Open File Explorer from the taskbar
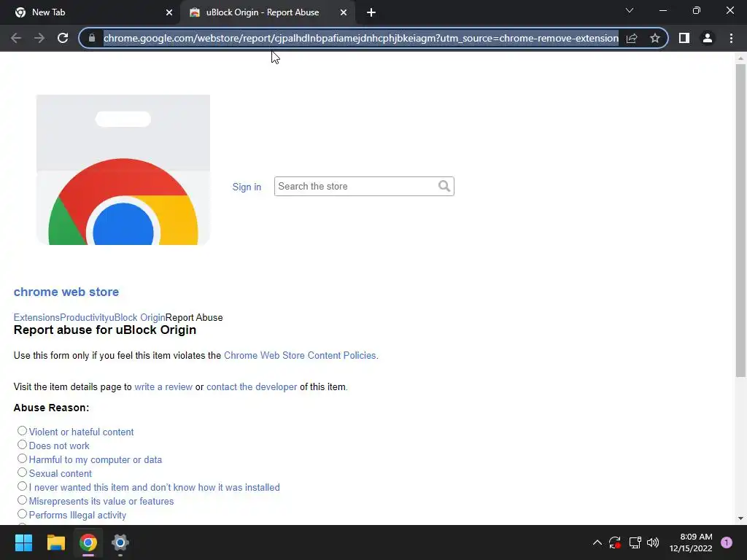 click(x=55, y=542)
